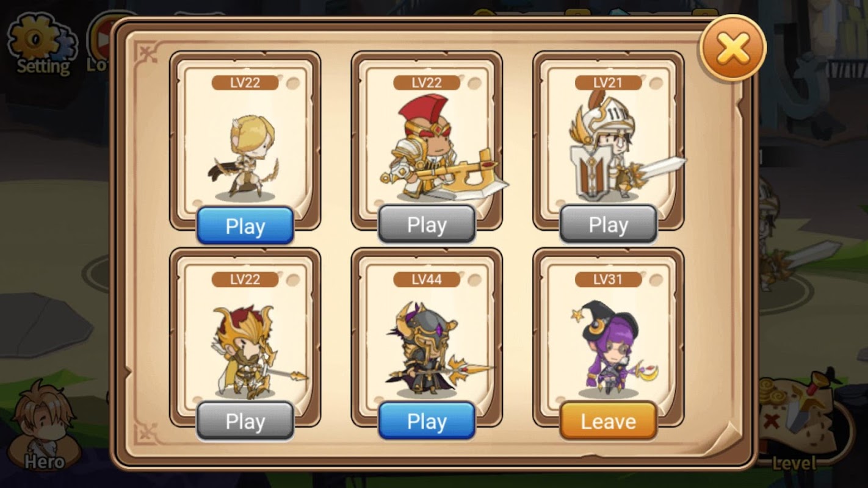Select the white knight with shield card

pos(609,139)
